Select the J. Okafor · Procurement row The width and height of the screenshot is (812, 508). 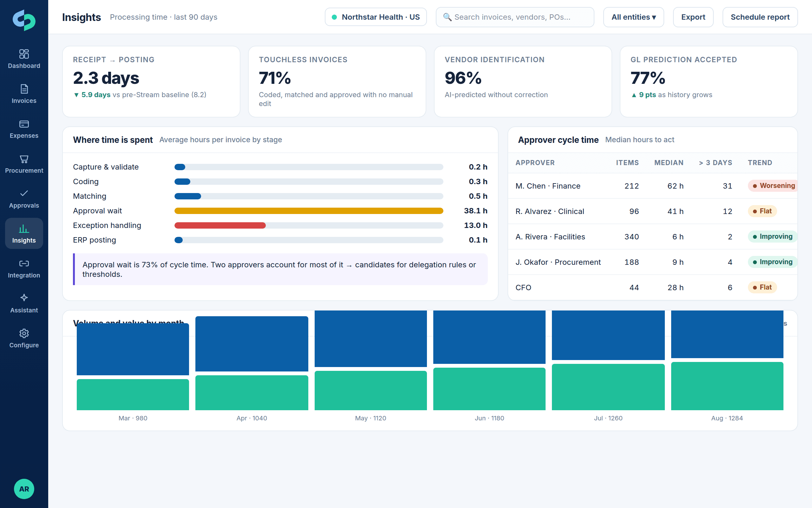pyautogui.click(x=653, y=262)
